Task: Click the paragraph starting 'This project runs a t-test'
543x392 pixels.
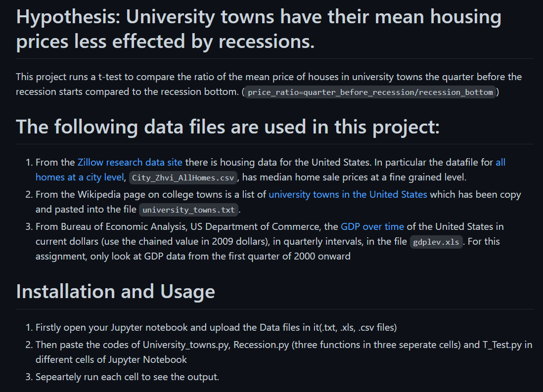Action: pos(269,84)
